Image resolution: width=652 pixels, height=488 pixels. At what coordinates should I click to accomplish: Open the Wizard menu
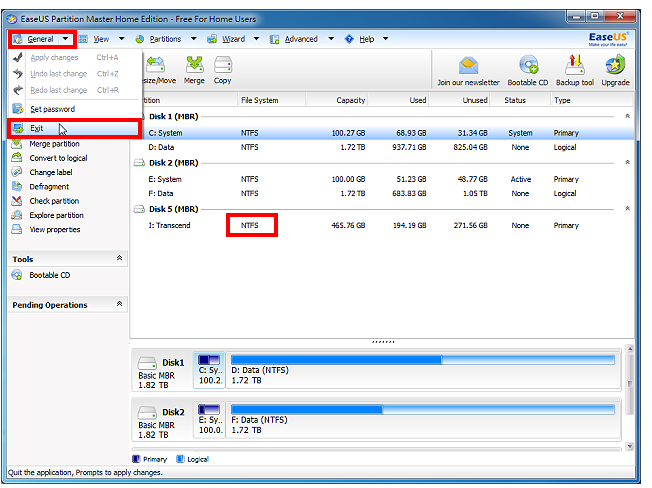click(233, 39)
